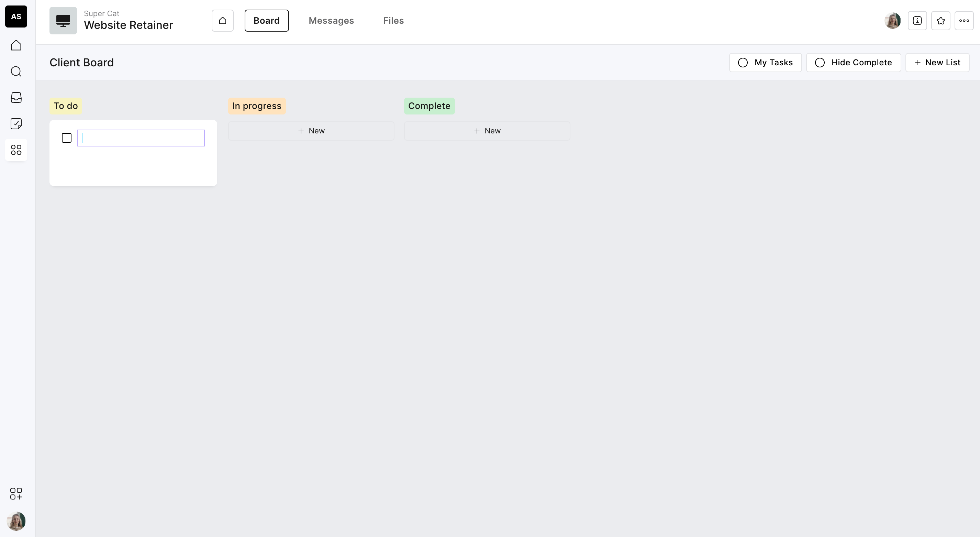Click the New List button

pyautogui.click(x=937, y=63)
